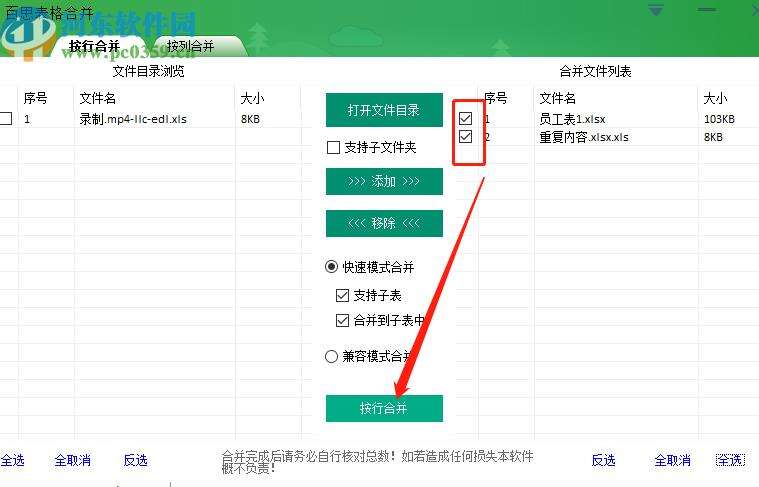
Task: Click the >>> 添加 >>> button
Action: pos(384,182)
